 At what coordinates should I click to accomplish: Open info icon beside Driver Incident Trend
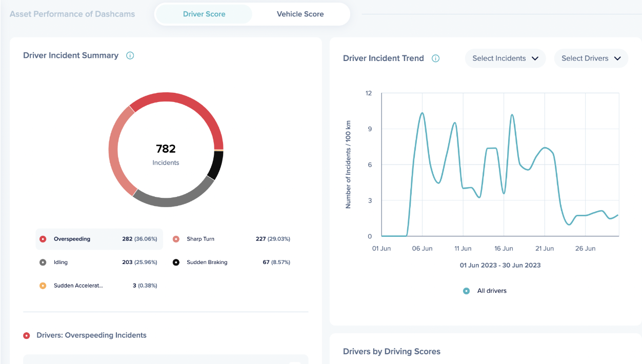pos(436,58)
